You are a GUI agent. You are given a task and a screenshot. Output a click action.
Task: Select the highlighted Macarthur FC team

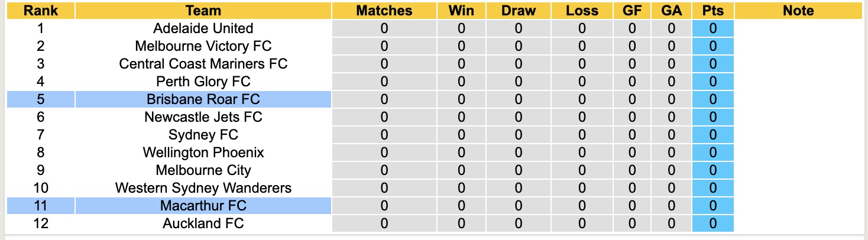click(203, 206)
